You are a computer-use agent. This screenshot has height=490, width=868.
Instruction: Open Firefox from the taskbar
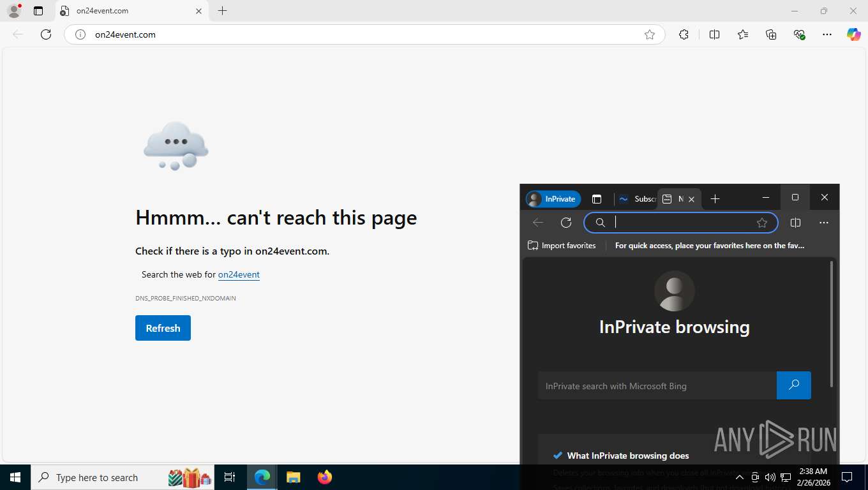click(x=324, y=477)
